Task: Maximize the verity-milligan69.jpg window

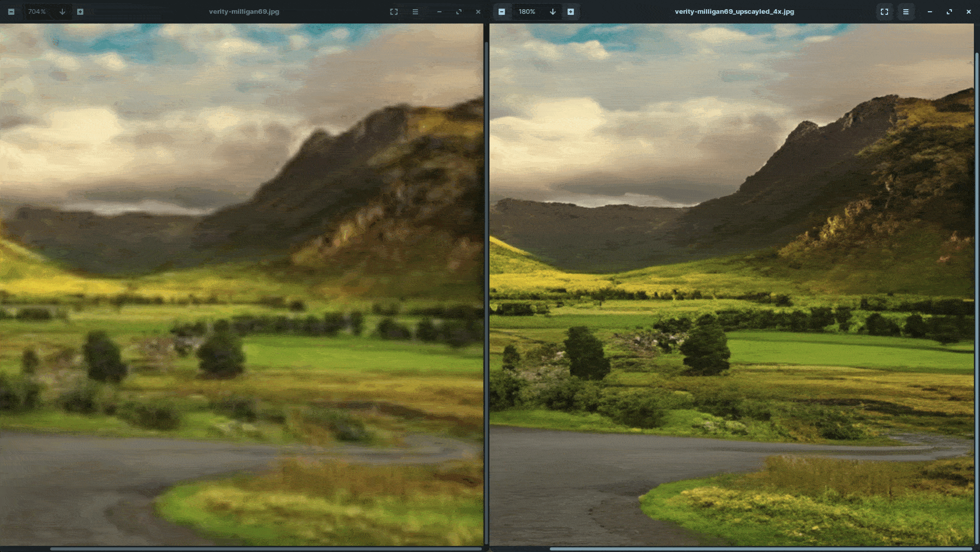Action: [459, 12]
